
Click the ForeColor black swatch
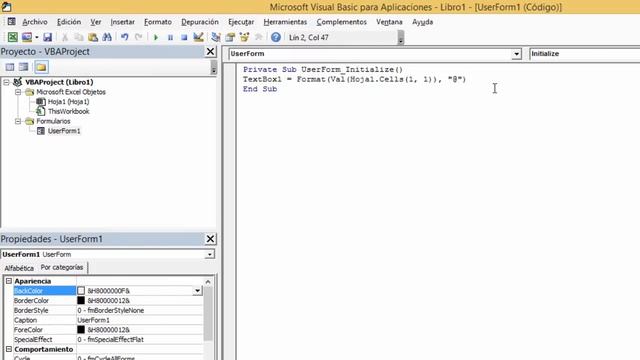pyautogui.click(x=81, y=330)
